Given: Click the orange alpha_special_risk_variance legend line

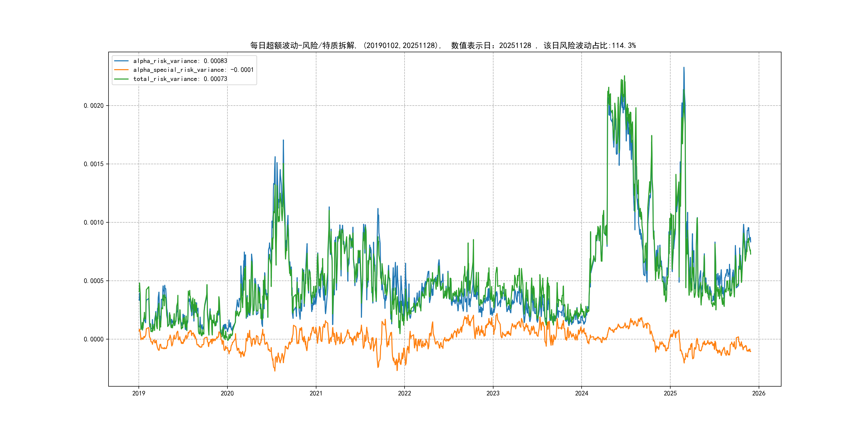Looking at the screenshot, I should [121, 70].
